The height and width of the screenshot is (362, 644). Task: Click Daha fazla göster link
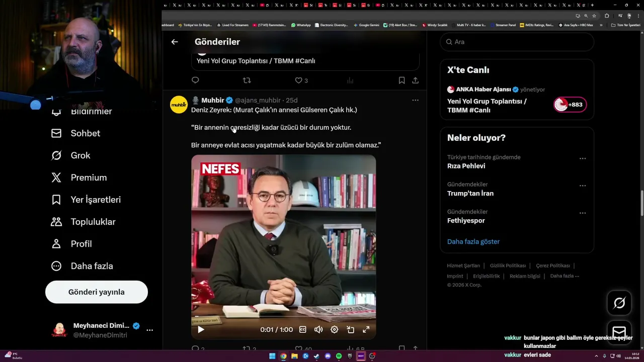coord(473,242)
